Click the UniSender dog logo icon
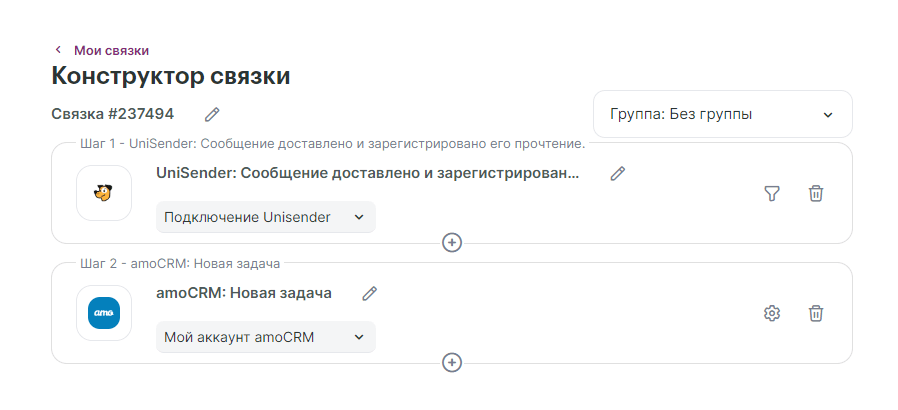Image resolution: width=898 pixels, height=410 pixels. (x=104, y=193)
